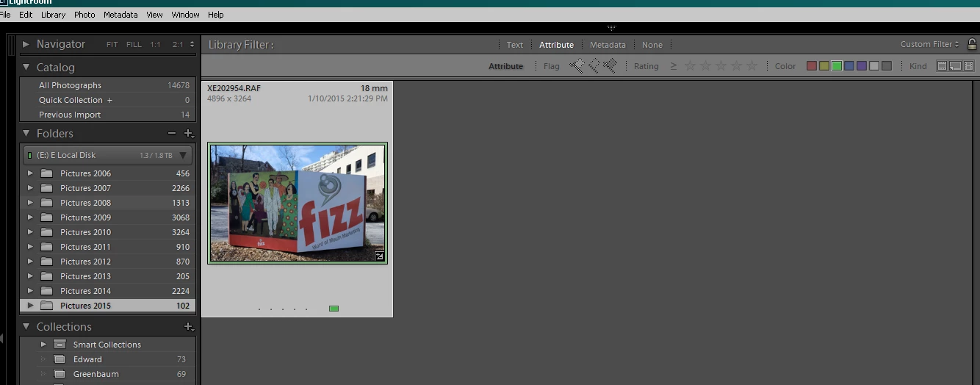Click the rating greater-than-or-equal symbol
This screenshot has width=980, height=385.
(674, 66)
